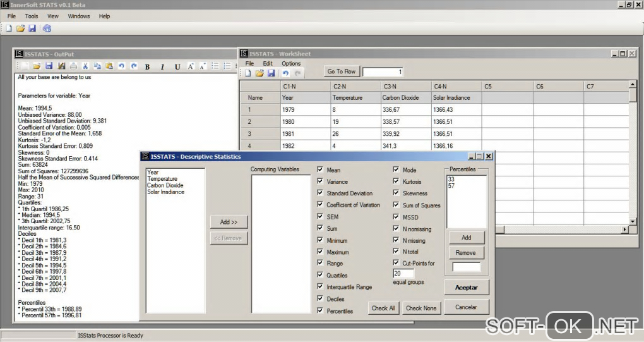This screenshot has height=342, width=644.
Task: Click bullet list icon in OutPut toolbar
Action: coord(215,66)
